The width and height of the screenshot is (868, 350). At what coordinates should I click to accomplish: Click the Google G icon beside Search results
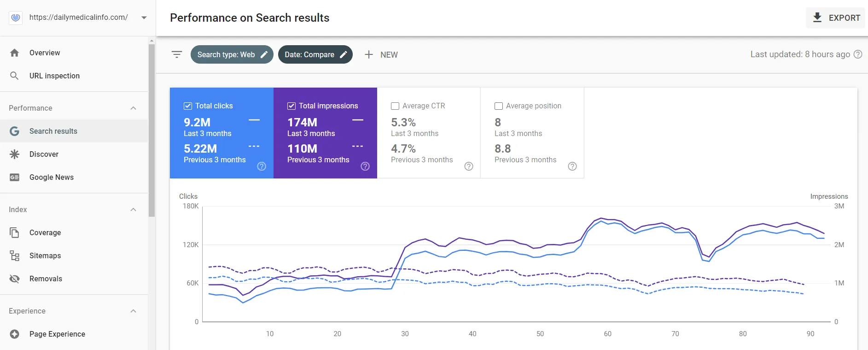tap(14, 131)
